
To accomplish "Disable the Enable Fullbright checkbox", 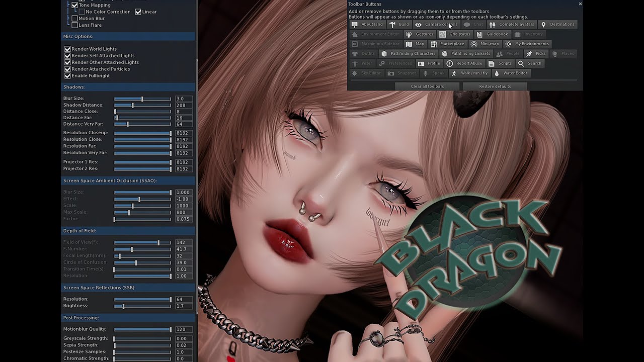I will tap(67, 75).
